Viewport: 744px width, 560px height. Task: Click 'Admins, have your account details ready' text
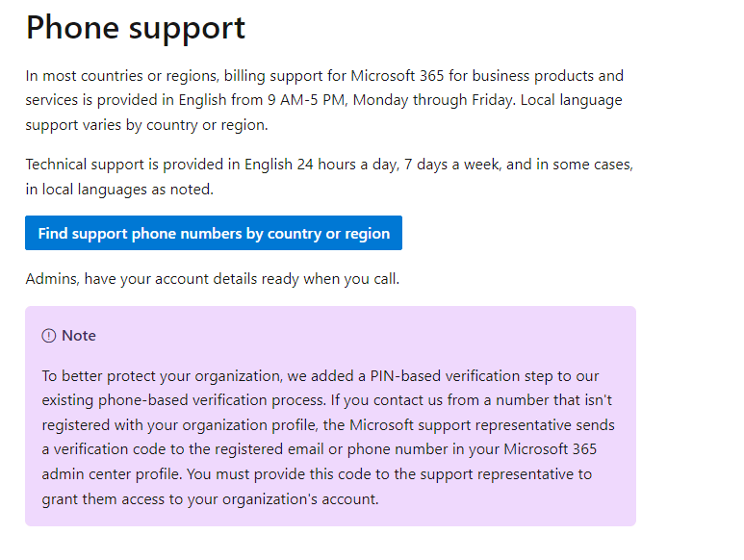pyautogui.click(x=213, y=279)
